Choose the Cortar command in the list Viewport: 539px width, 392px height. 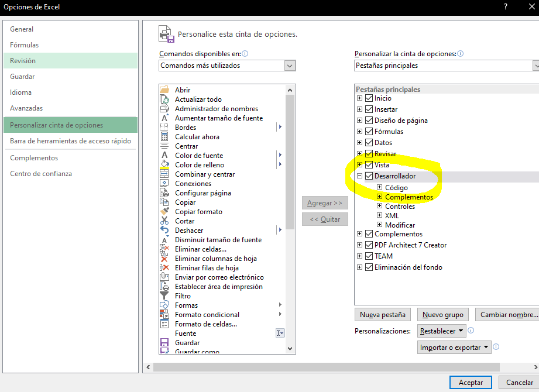click(x=185, y=221)
